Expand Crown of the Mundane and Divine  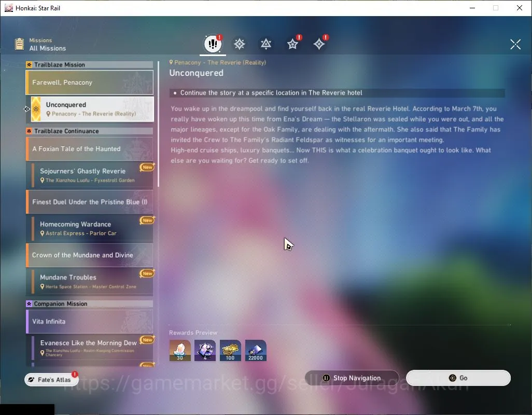[90, 255]
